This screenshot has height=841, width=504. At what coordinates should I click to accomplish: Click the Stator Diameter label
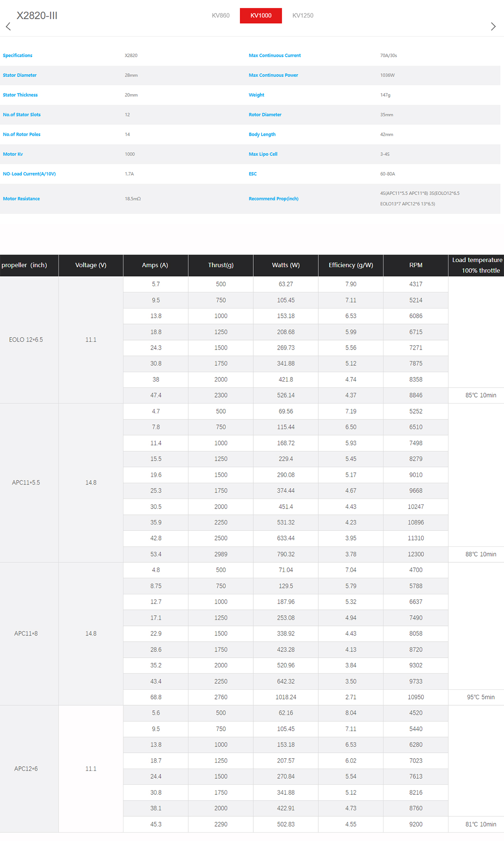pos(20,75)
